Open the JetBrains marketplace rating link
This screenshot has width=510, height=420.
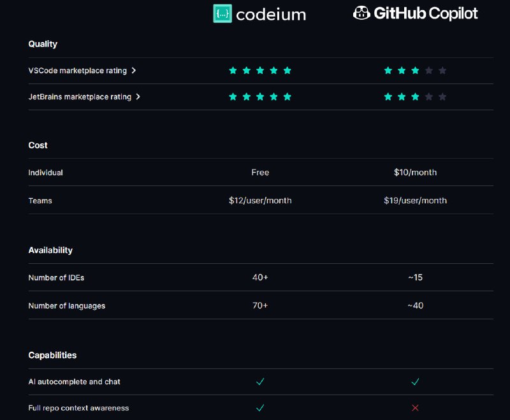pos(80,97)
